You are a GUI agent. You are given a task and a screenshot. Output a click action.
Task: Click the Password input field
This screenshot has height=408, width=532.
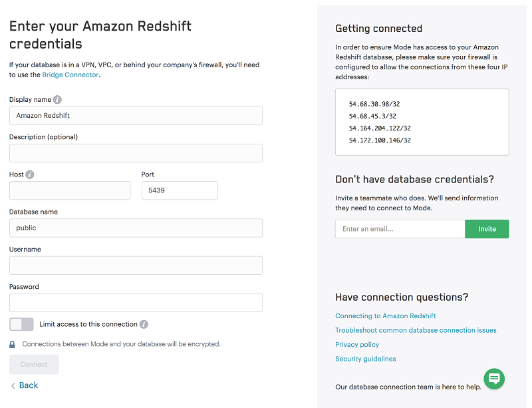(136, 303)
